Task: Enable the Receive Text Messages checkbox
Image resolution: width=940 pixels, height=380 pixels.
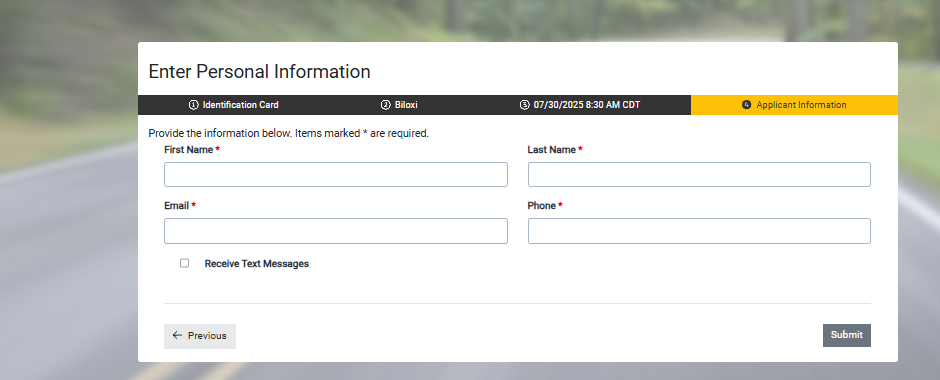Action: [x=185, y=263]
